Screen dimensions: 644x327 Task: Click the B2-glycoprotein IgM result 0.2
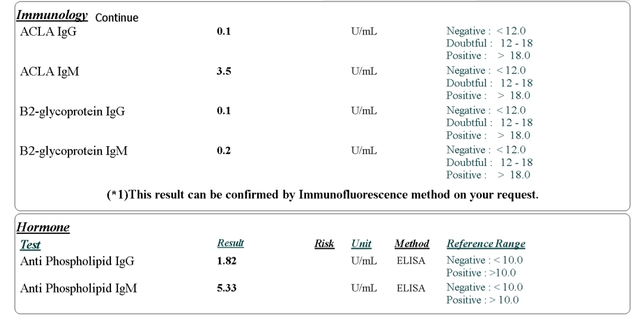(224, 150)
